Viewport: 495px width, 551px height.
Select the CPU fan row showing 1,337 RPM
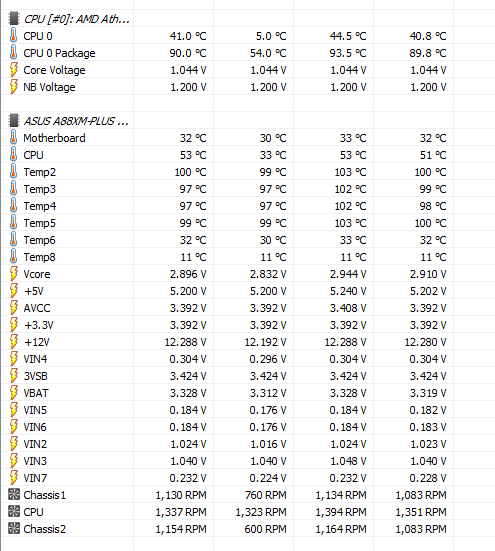point(227,512)
